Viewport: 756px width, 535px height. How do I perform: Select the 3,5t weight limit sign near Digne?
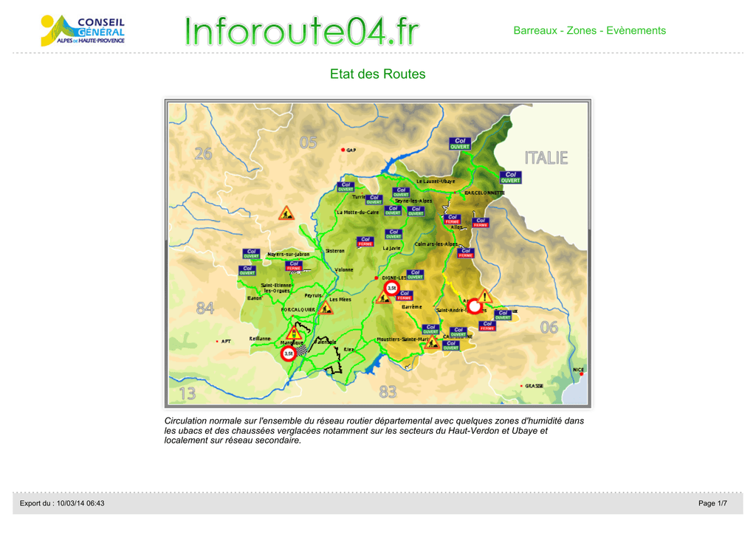coord(391,289)
